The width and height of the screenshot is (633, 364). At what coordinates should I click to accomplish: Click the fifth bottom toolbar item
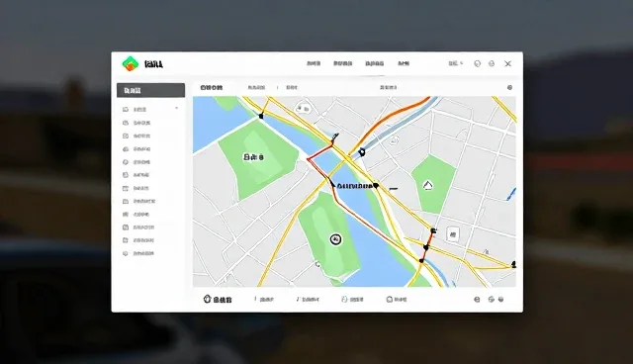pyautogui.click(x=397, y=300)
